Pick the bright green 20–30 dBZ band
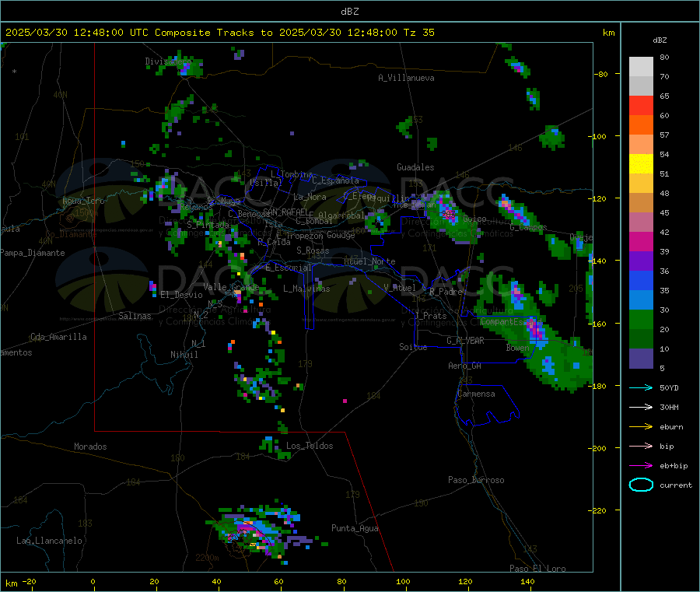 pyautogui.click(x=641, y=320)
